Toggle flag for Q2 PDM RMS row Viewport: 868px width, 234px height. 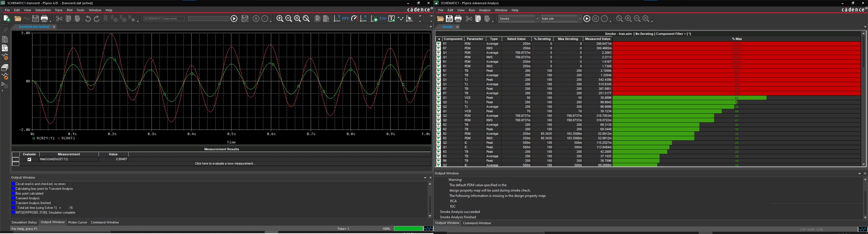point(438,120)
